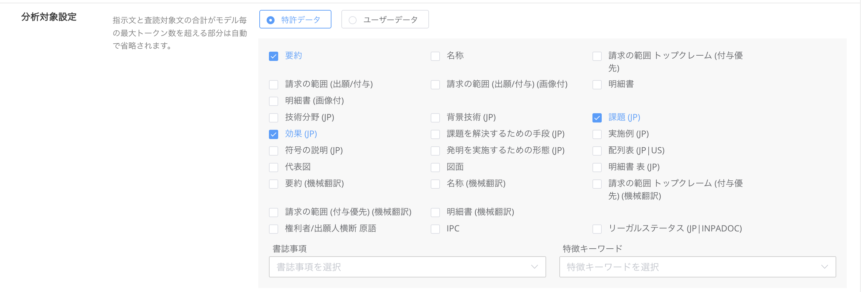Tick the 背景技術 (JP) checkbox
The width and height of the screenshot is (868, 292).
coord(435,118)
